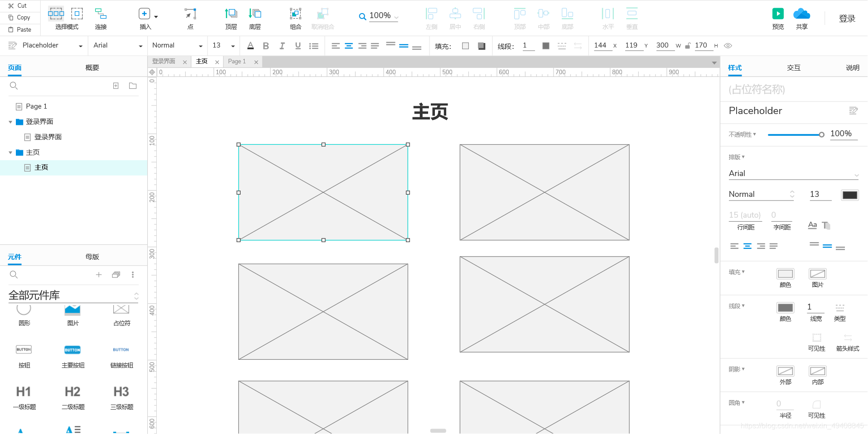Click the Cut command
The height and width of the screenshot is (434, 868).
pos(18,6)
